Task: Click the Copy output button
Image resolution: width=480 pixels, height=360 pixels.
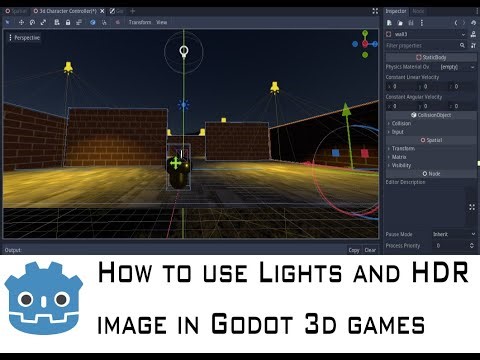Action: 354,250
